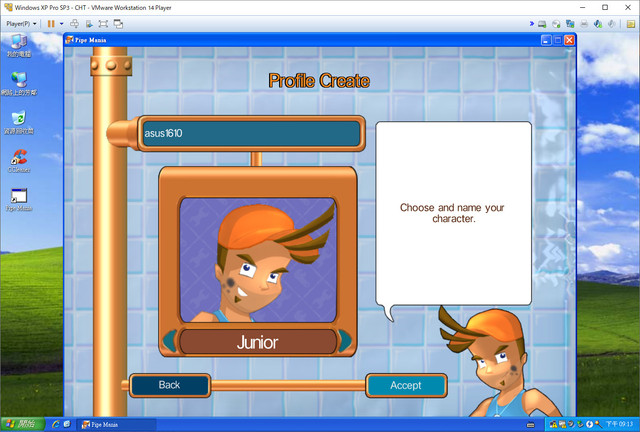Click the printer device icon in VMware
640x432 pixels.
click(x=584, y=24)
